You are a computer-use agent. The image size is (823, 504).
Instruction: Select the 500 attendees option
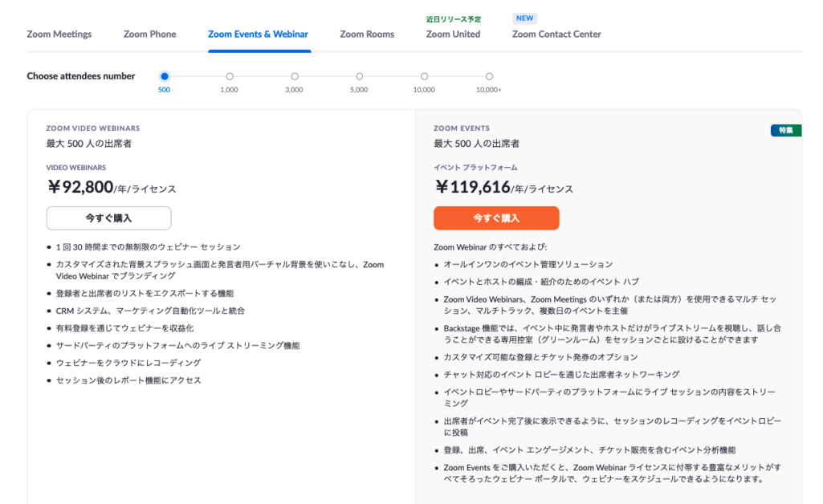[165, 76]
